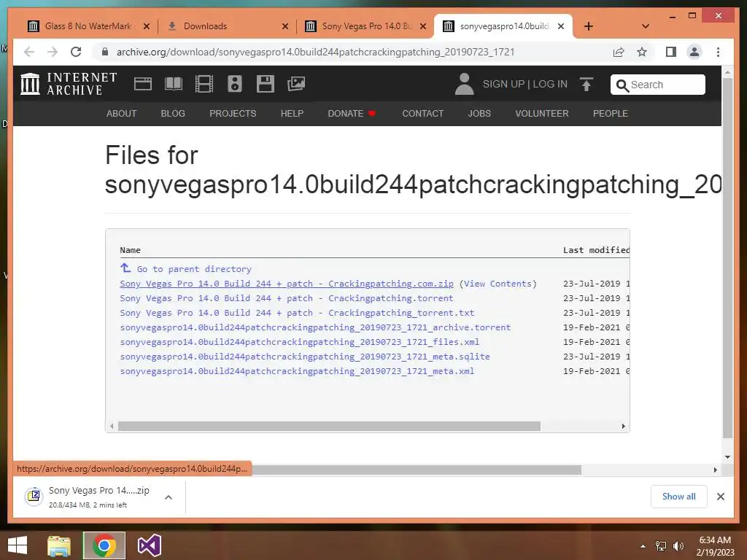This screenshot has width=747, height=560.
Task: Bookmark this tab with star icon
Action: coord(642,52)
